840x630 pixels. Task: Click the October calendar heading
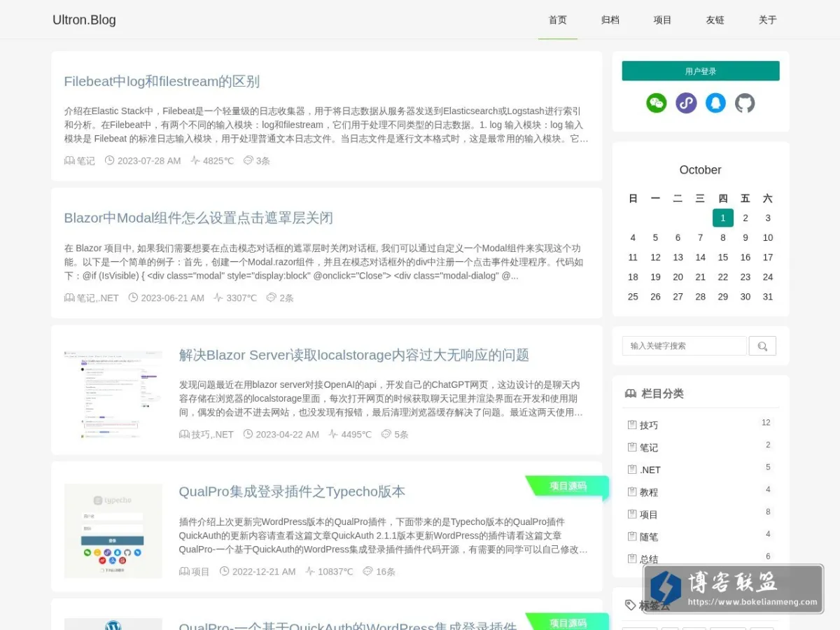point(700,169)
